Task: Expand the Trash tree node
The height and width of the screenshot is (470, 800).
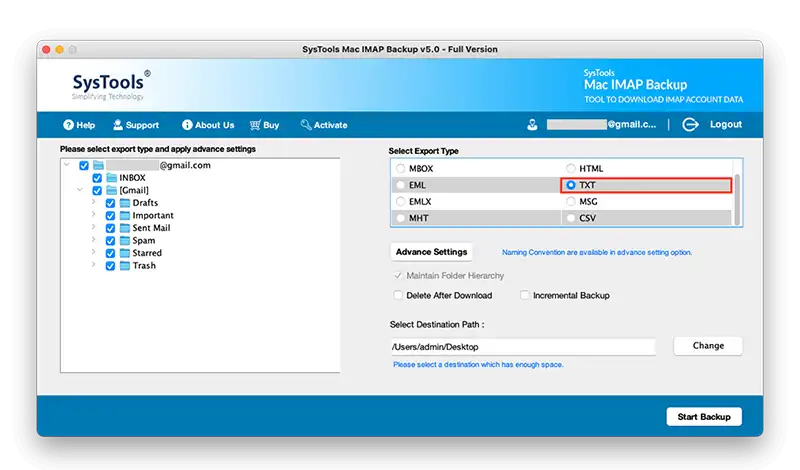Action: click(x=93, y=264)
